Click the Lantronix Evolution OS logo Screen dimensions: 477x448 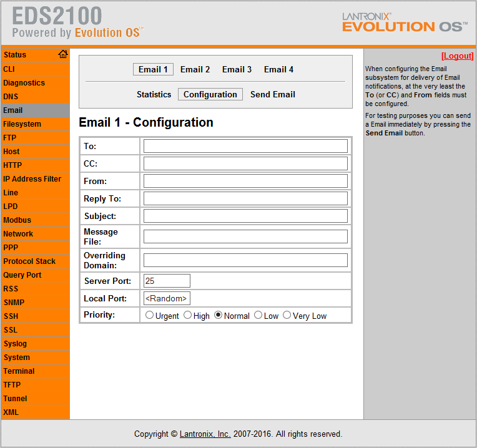pos(405,22)
